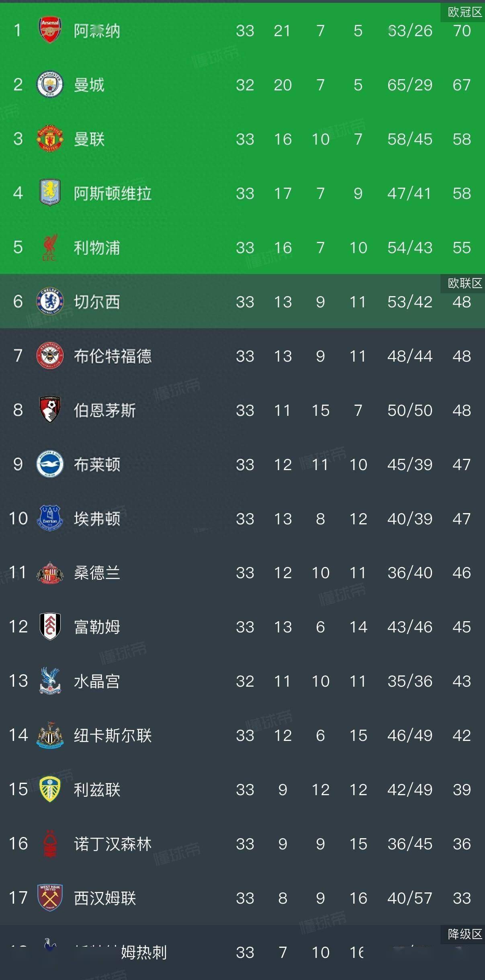Select the Brentford bee badge
Screen dimensions: 485x980
[50, 356]
